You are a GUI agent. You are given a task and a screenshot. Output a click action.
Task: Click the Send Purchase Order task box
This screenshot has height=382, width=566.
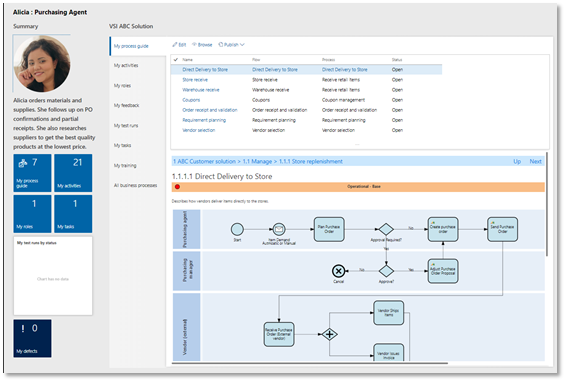502,229
